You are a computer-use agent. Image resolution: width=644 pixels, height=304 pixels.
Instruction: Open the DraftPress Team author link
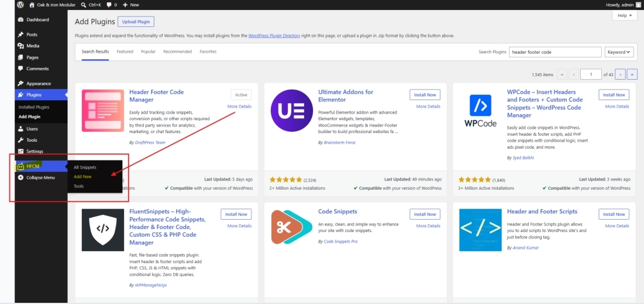[x=150, y=143]
